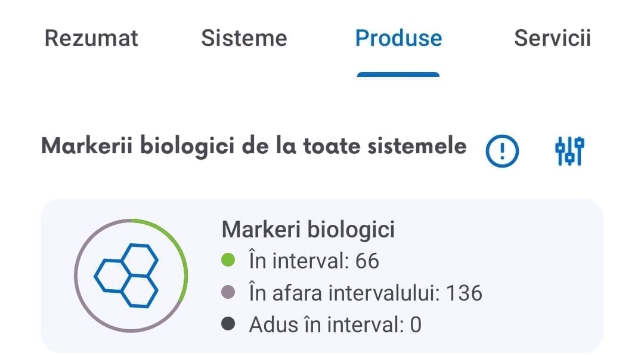This screenshot has width=644, height=356.
Task: Go to the Servicii tab
Action: [x=552, y=39]
